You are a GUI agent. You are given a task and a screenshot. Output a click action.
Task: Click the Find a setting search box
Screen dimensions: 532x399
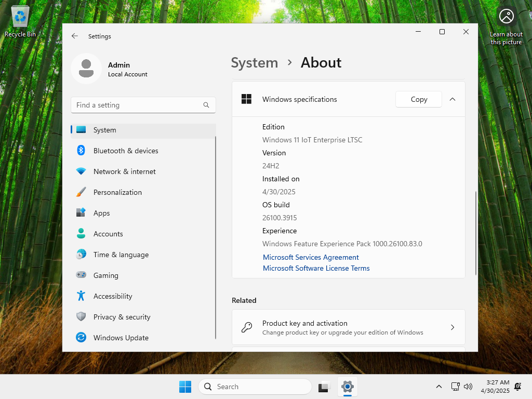[x=143, y=105]
